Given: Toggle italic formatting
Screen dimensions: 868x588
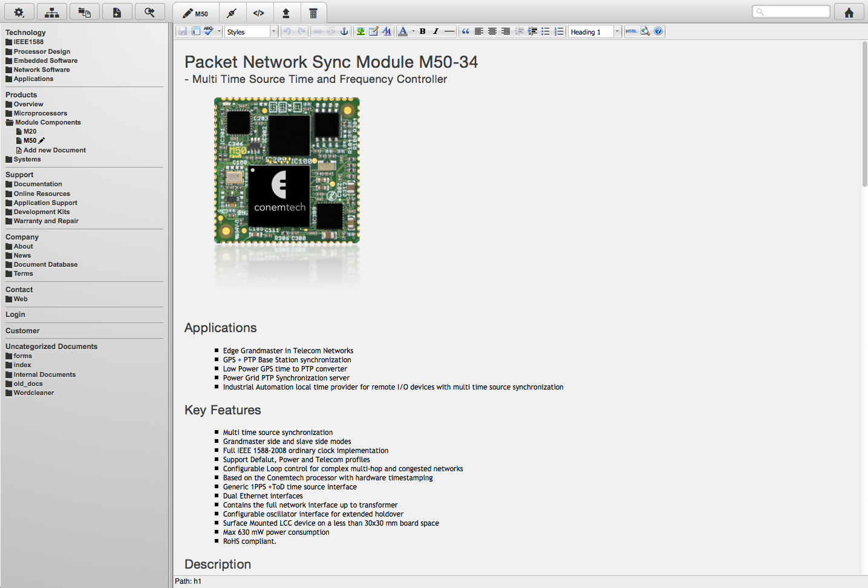Looking at the screenshot, I should coord(436,31).
